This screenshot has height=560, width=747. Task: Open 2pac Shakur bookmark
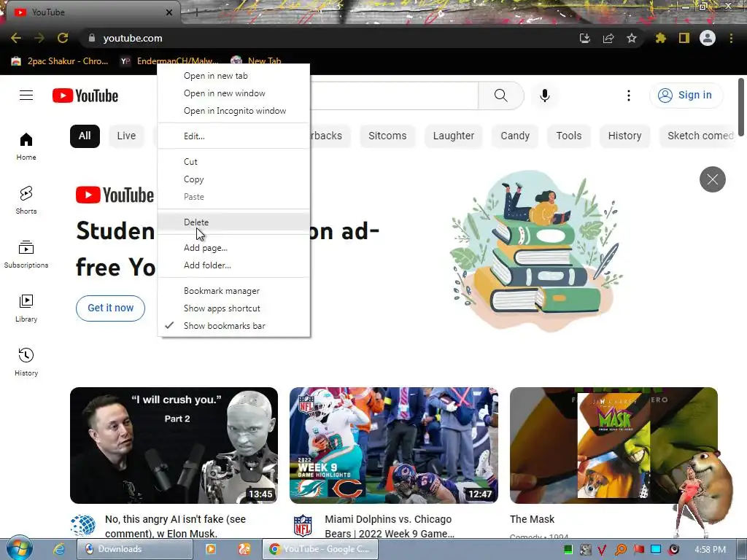coord(60,61)
